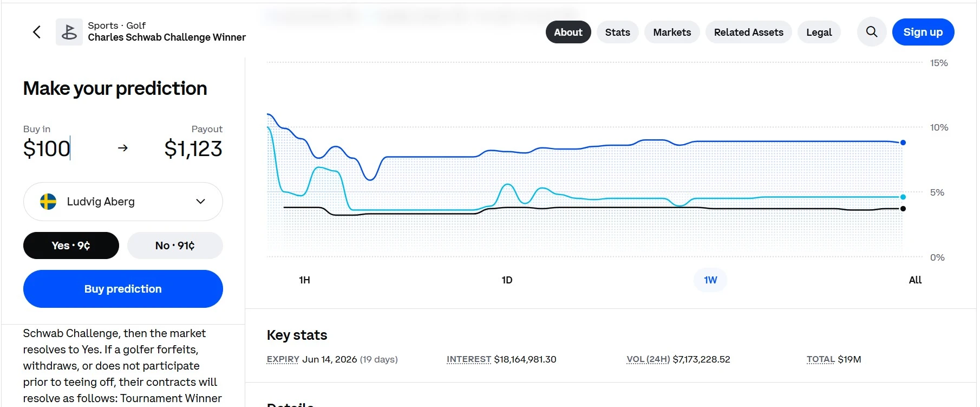This screenshot has width=980, height=407.
Task: Click the 5% axis label
Action: (x=937, y=192)
